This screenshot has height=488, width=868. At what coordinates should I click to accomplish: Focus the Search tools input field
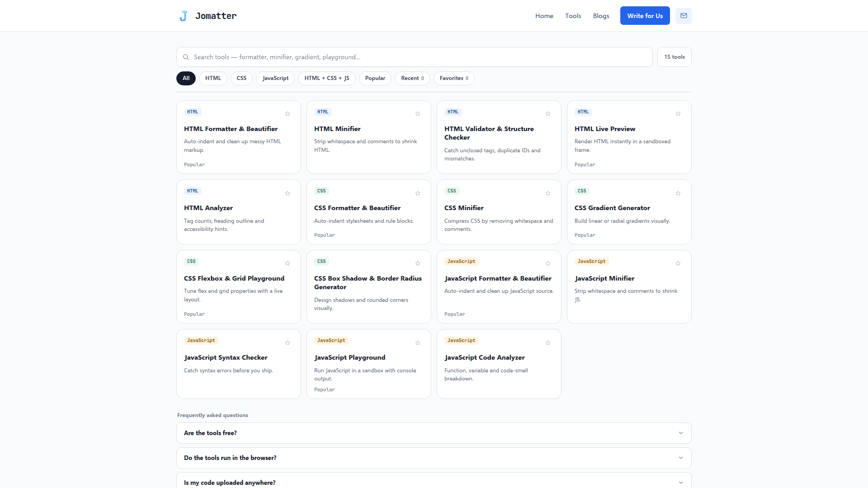414,57
